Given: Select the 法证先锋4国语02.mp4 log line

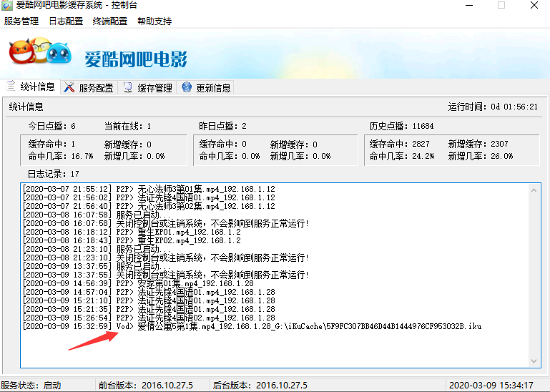Looking at the screenshot, I should coord(149,318).
